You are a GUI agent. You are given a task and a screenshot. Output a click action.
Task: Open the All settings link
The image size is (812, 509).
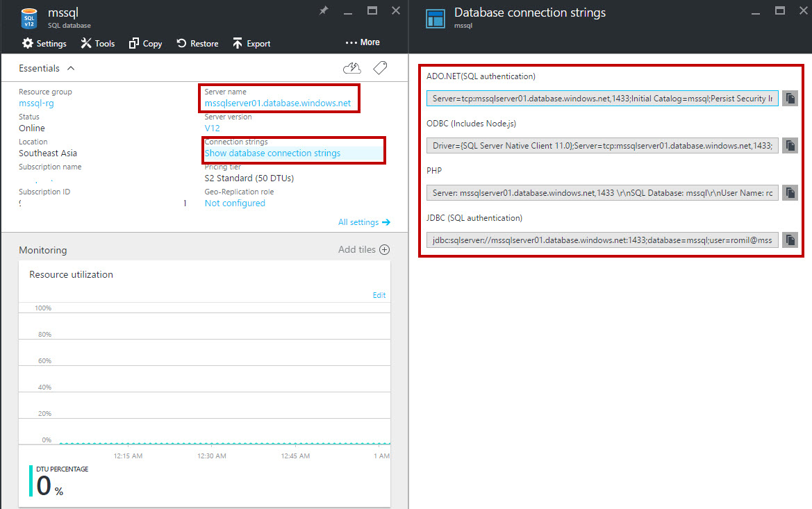coord(364,222)
